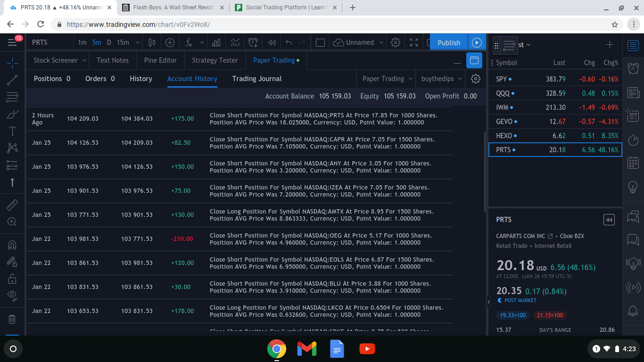Click the blue Publish button
This screenshot has height=362, width=644.
pos(448,42)
